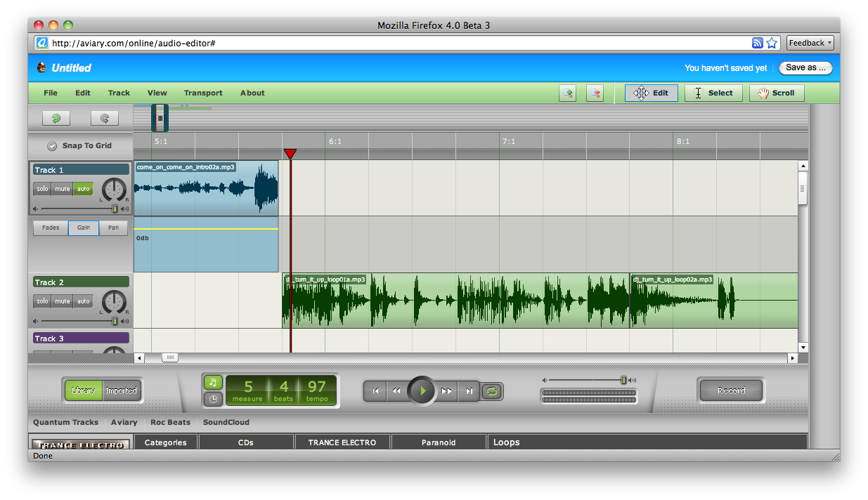This screenshot has width=868, height=500.
Task: Click the remove track icon in toolbar
Action: tap(595, 93)
